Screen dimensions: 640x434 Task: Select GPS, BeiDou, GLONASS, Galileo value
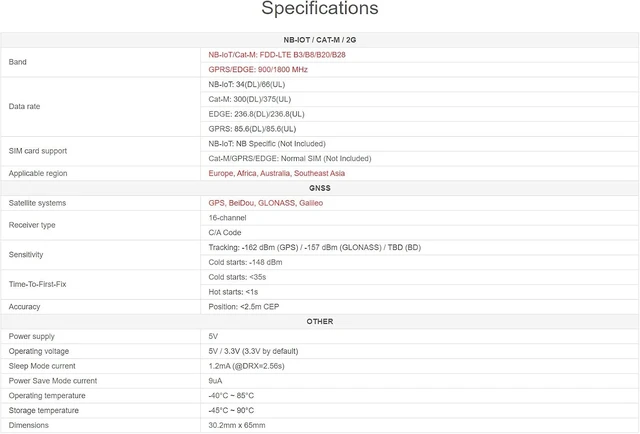pyautogui.click(x=265, y=203)
